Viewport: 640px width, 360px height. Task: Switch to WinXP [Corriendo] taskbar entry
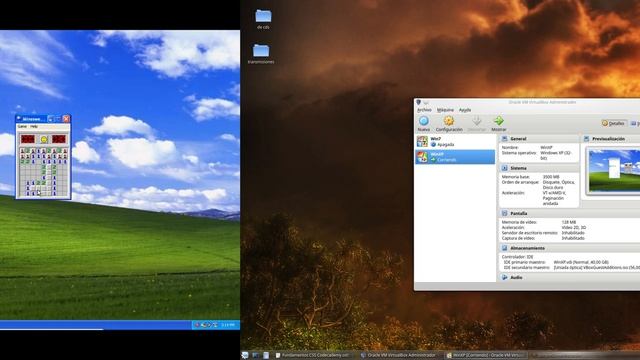coord(486,356)
